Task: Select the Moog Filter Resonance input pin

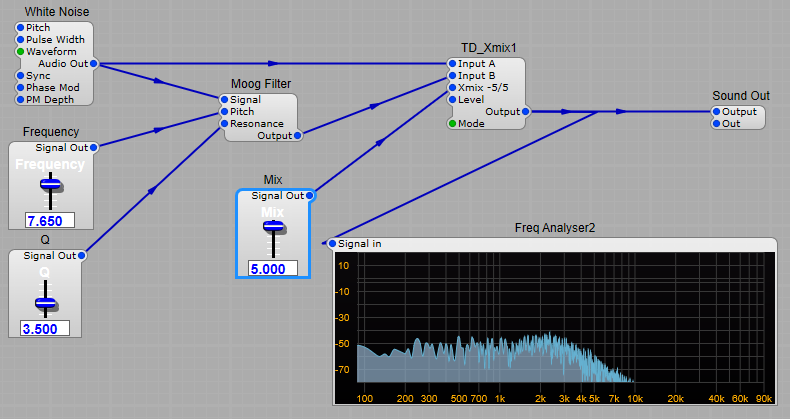Action: [x=224, y=124]
